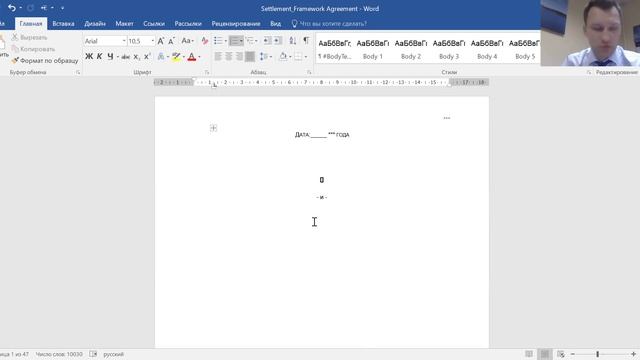Click the Копировать (Copy) button
This screenshot has width=640, height=360.
coord(33,49)
